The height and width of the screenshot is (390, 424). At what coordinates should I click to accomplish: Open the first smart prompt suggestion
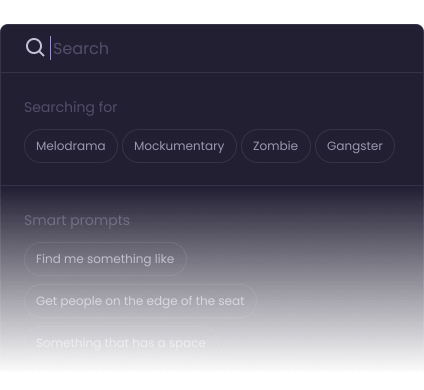pos(105,259)
